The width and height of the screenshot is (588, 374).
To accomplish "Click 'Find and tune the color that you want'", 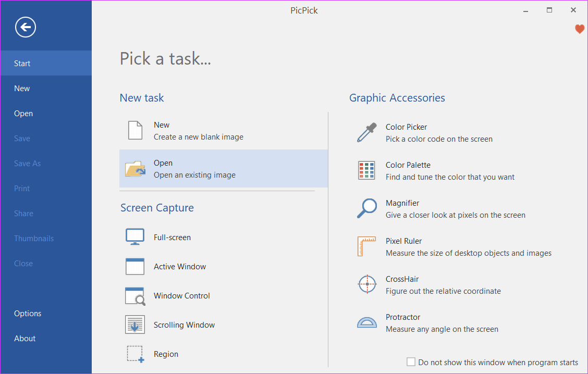I will coord(450,177).
